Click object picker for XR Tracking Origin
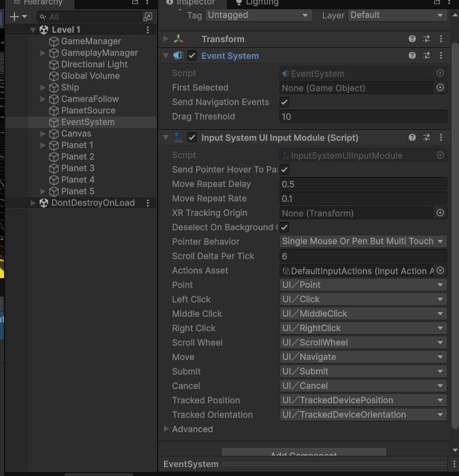459x476 pixels. pyautogui.click(x=440, y=213)
